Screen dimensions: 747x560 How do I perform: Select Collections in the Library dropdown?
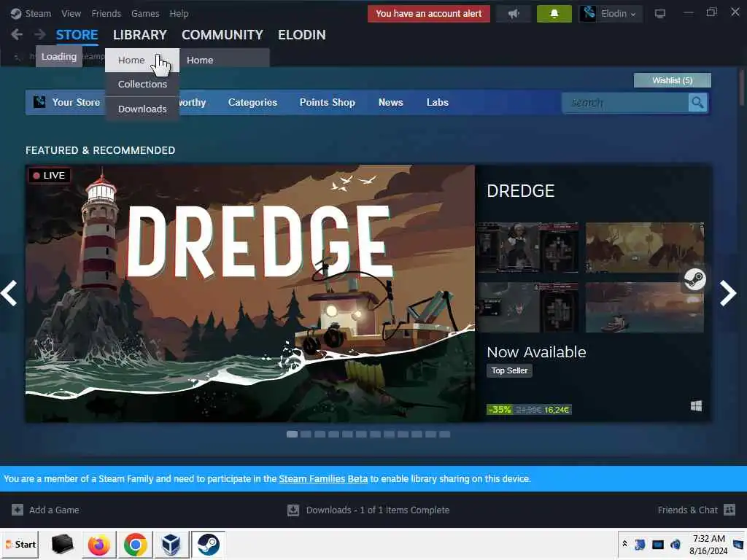coord(142,85)
